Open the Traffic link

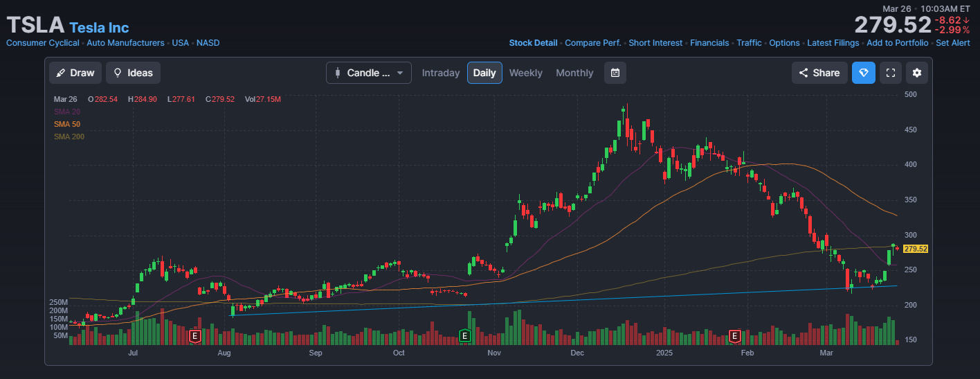coord(749,43)
